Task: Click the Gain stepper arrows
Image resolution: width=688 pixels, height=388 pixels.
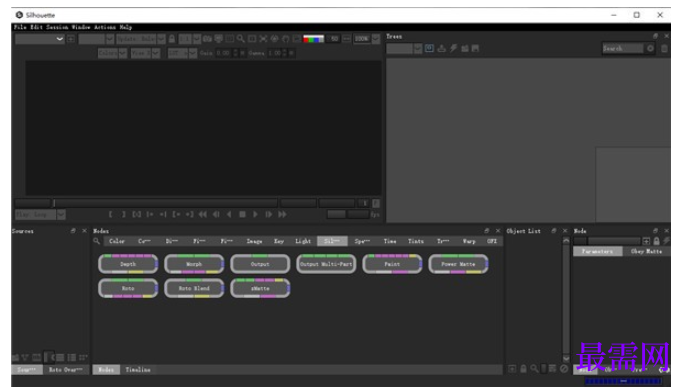Action: pyautogui.click(x=236, y=53)
